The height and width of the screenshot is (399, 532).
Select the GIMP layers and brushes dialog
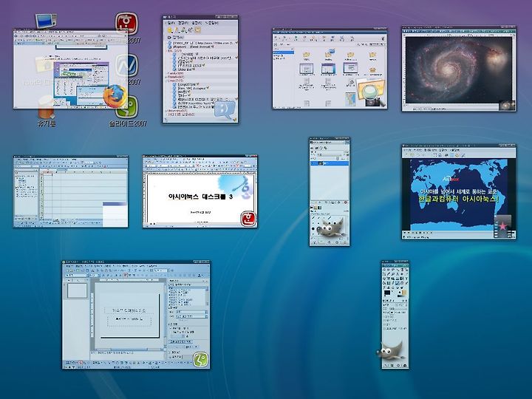click(x=330, y=191)
